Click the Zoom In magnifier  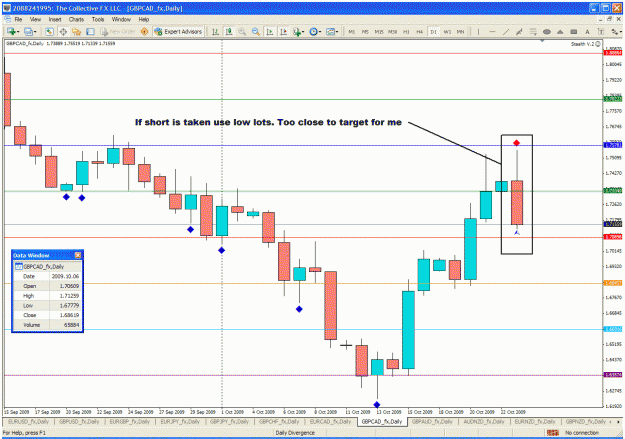(x=242, y=31)
